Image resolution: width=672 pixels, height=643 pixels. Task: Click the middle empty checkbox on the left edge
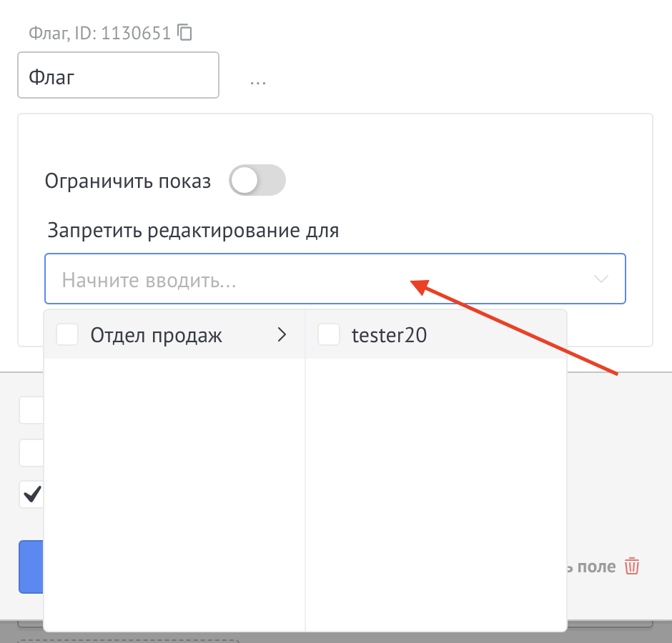coord(31,452)
